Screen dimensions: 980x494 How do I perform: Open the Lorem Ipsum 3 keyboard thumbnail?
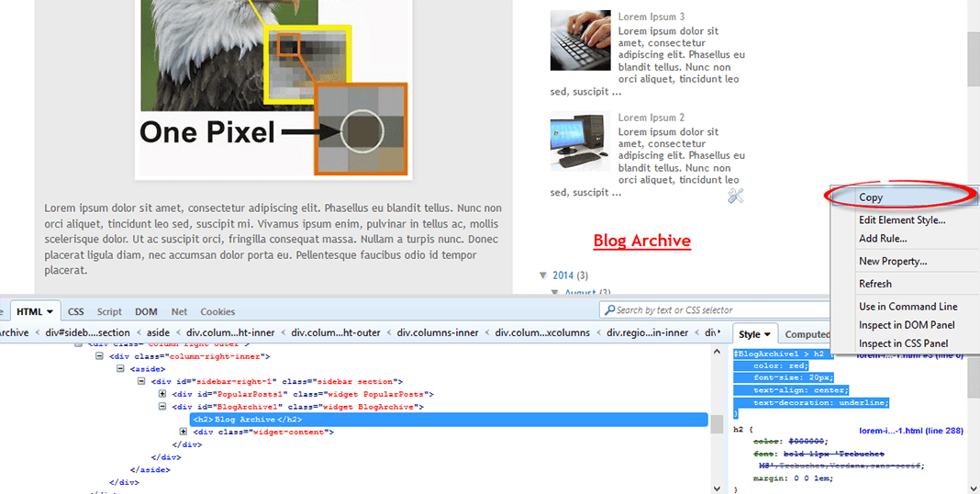(x=580, y=40)
